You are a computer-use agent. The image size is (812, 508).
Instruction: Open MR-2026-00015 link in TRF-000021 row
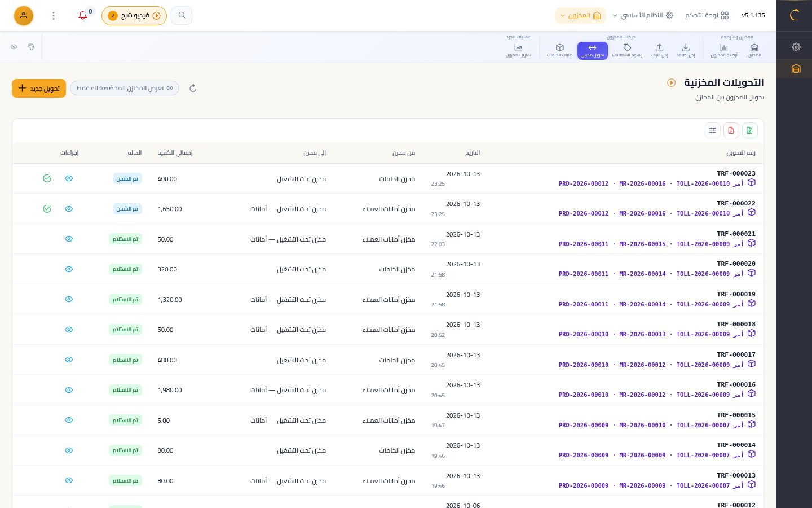click(642, 244)
